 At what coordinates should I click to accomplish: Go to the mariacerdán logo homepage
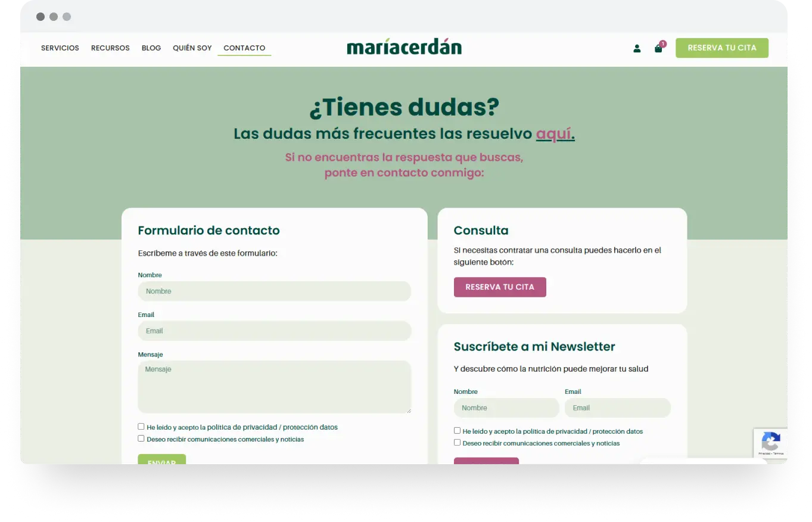[404, 47]
